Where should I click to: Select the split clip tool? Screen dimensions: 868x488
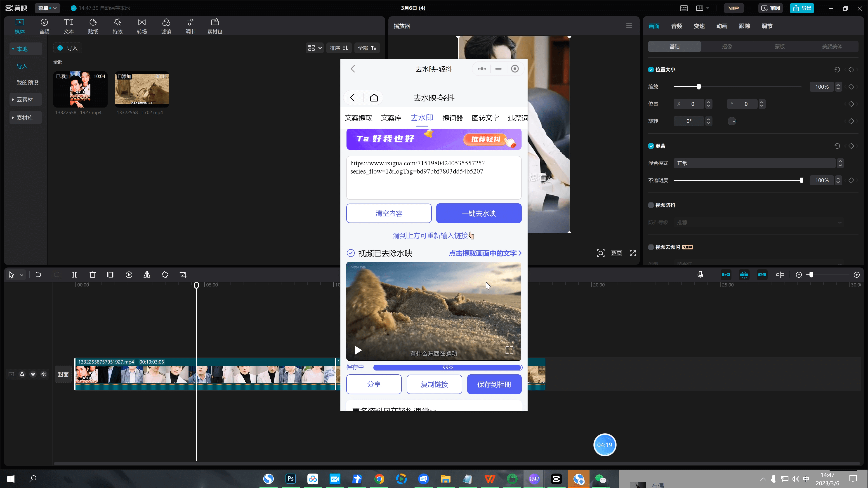coord(74,275)
